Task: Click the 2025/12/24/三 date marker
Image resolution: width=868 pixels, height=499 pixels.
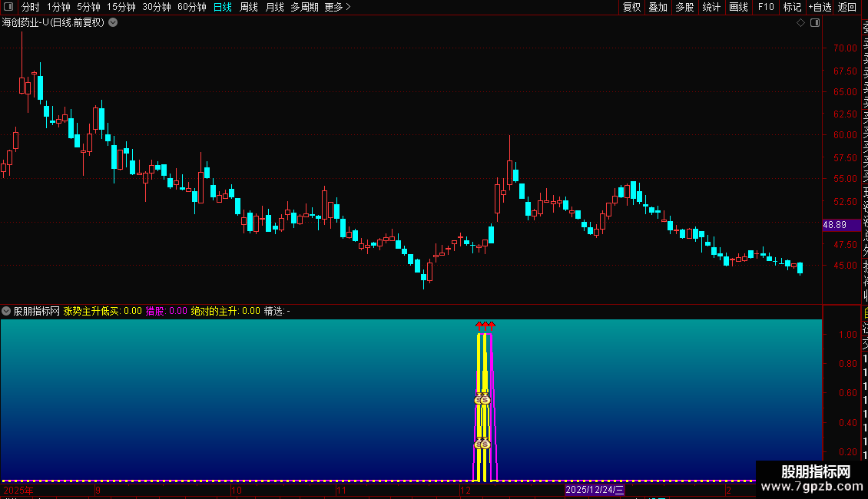Action: tap(595, 490)
